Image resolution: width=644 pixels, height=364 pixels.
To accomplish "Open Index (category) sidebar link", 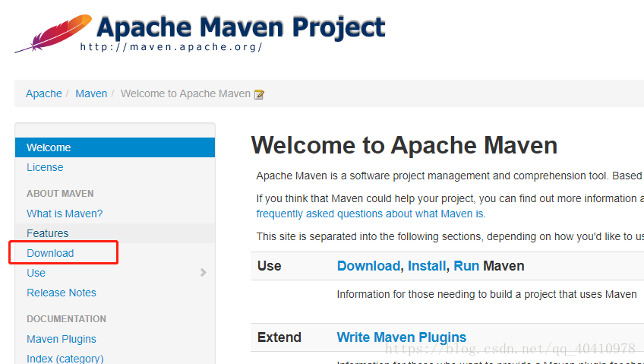I will [65, 358].
